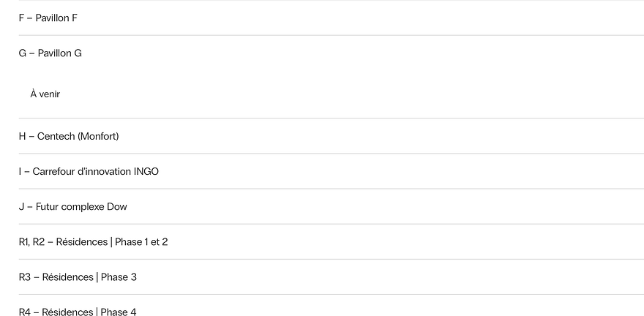Click the 'À venir' text
The image size is (644, 316).
click(45, 94)
